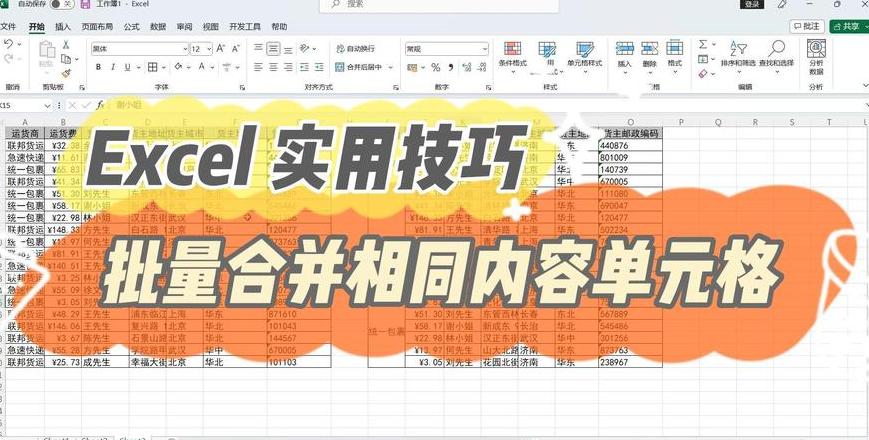Open the font name dropdown
The image size is (869, 440).
[185, 49]
